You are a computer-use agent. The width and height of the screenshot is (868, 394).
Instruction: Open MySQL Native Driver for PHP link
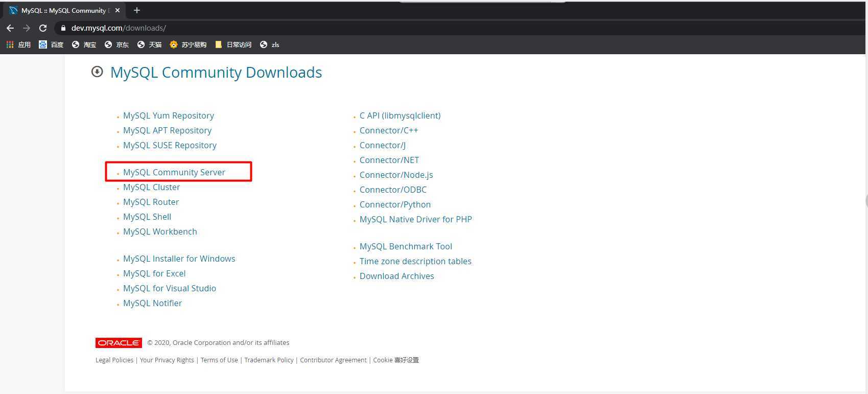(x=416, y=219)
